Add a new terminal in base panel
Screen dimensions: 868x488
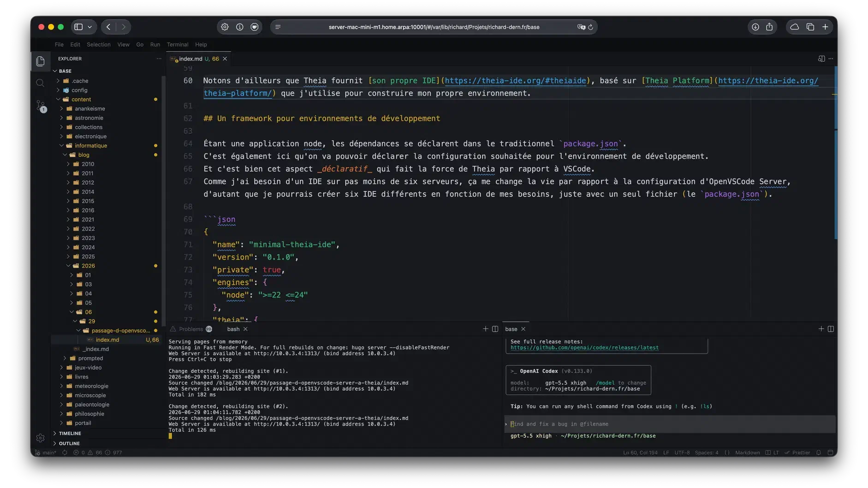point(821,329)
